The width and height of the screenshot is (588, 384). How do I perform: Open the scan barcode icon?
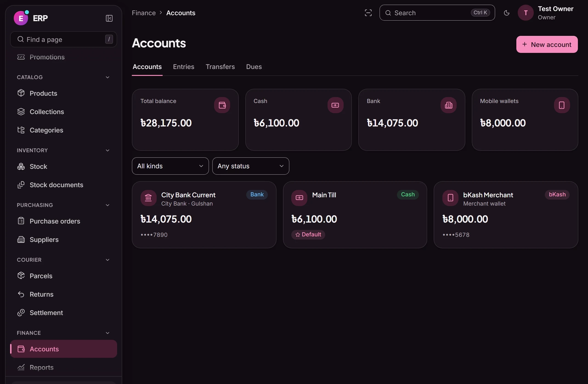click(368, 13)
